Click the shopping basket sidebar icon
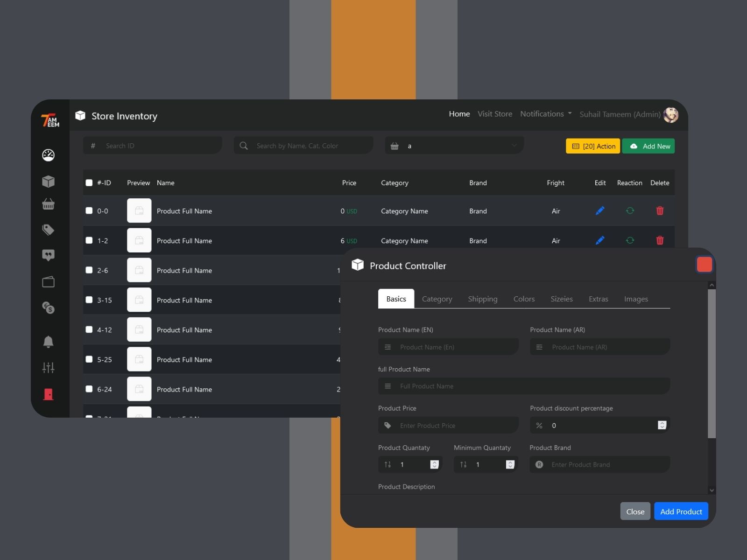The height and width of the screenshot is (560, 747). click(48, 204)
